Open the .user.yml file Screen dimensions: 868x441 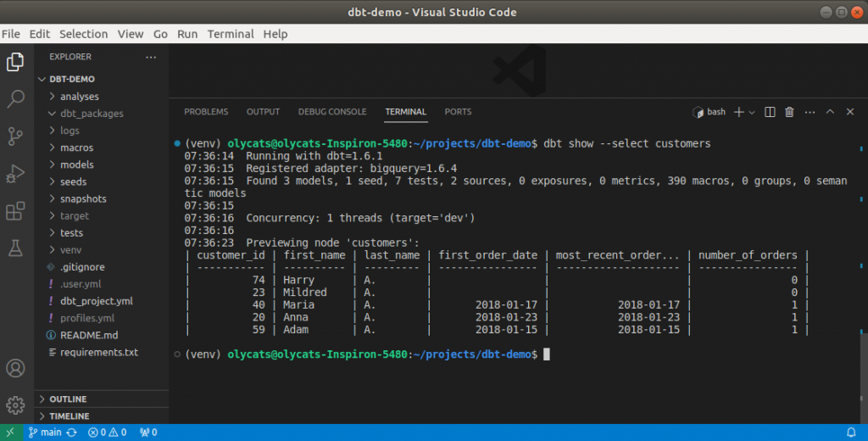tap(102, 284)
